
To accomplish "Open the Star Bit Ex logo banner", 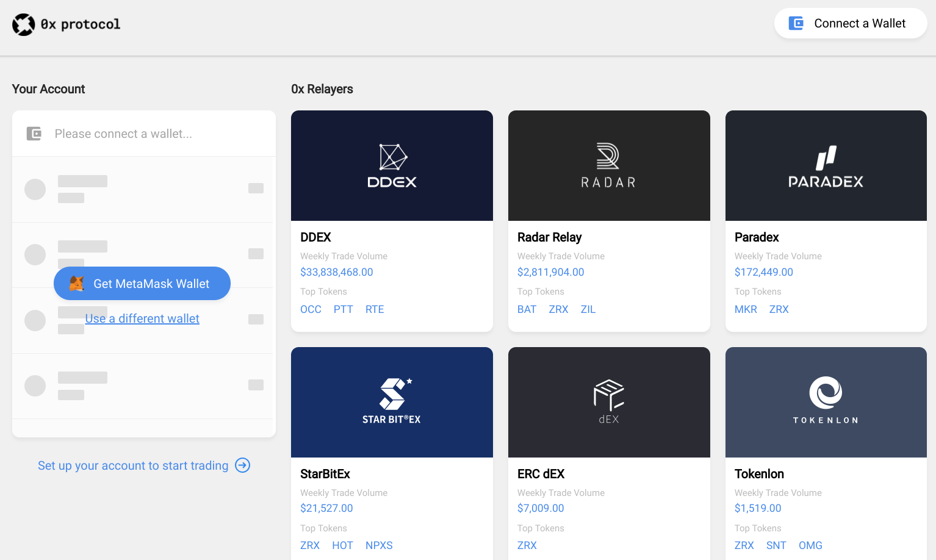I will pos(392,402).
